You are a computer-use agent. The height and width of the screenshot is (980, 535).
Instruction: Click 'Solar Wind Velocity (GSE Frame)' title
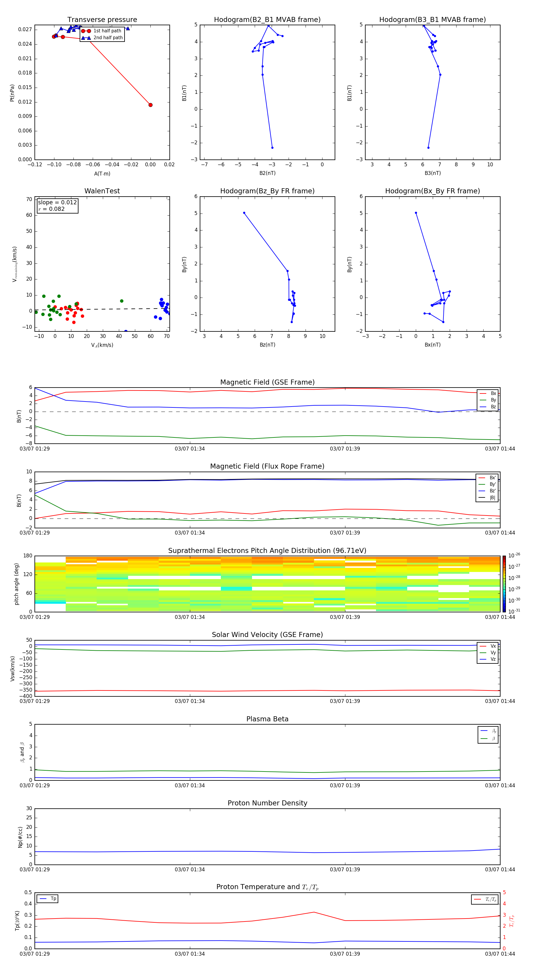[267, 635]
